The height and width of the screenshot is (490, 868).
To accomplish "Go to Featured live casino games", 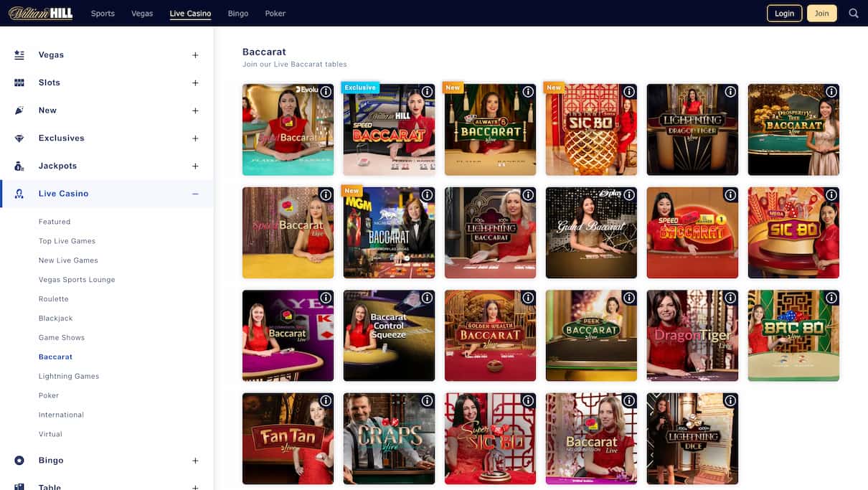I will 55,222.
